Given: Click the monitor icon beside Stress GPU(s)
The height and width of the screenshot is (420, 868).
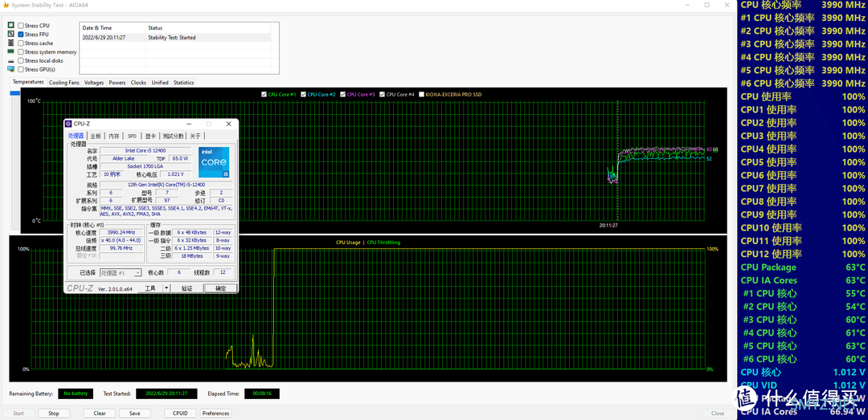Looking at the screenshot, I should click(x=11, y=69).
